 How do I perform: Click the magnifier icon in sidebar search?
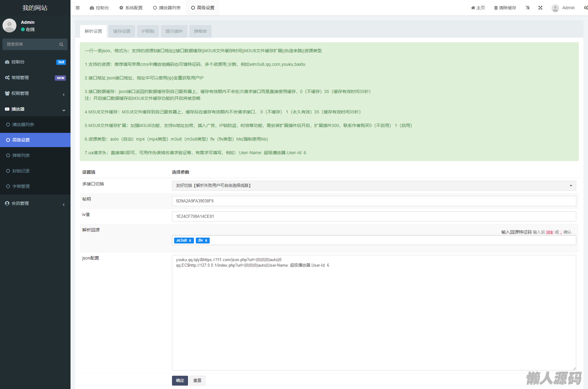[x=61, y=44]
